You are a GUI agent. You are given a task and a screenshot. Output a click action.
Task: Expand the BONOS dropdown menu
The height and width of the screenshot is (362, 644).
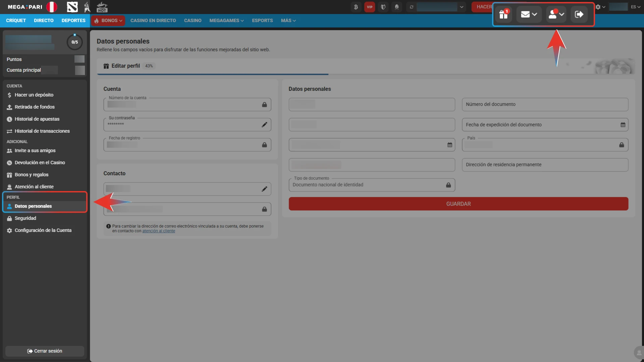coord(108,20)
